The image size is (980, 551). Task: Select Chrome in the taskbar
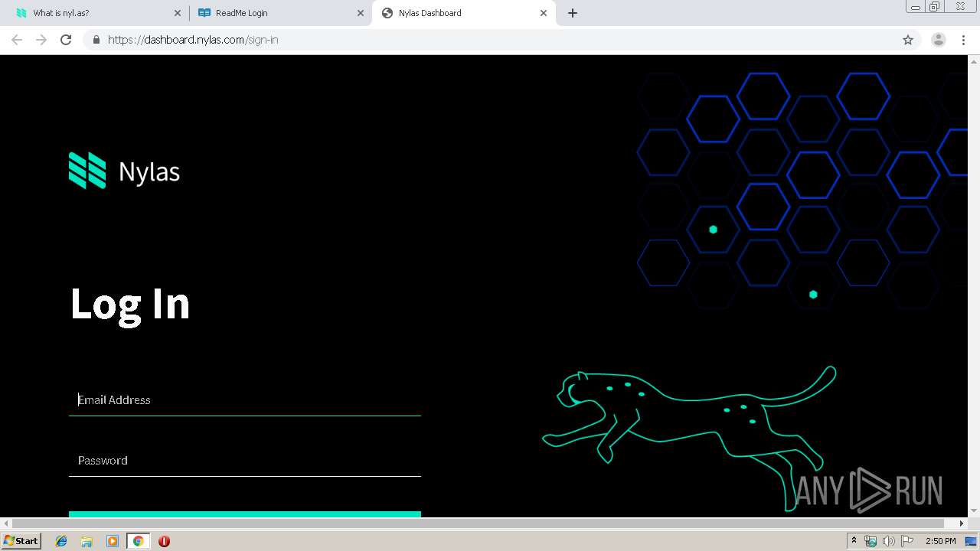click(x=138, y=541)
